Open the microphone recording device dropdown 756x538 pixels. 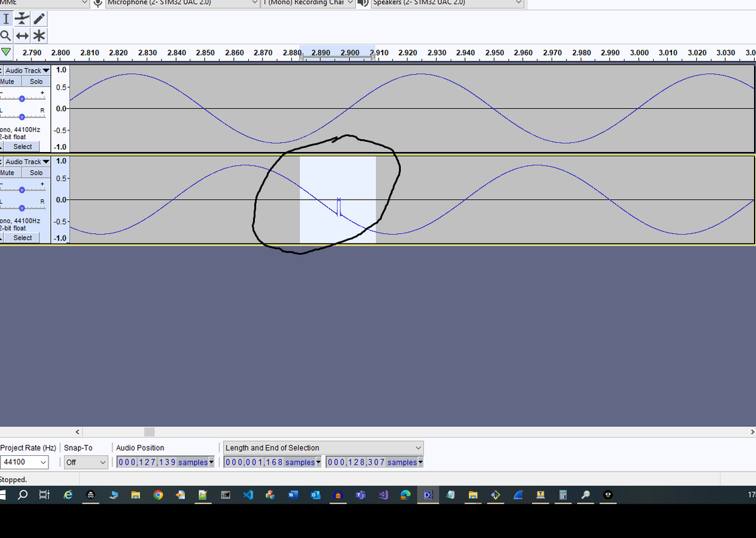coord(183,3)
